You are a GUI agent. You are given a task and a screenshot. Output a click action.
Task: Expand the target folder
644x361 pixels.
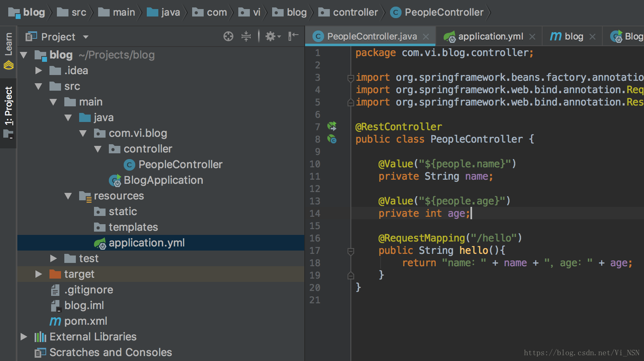click(38, 274)
